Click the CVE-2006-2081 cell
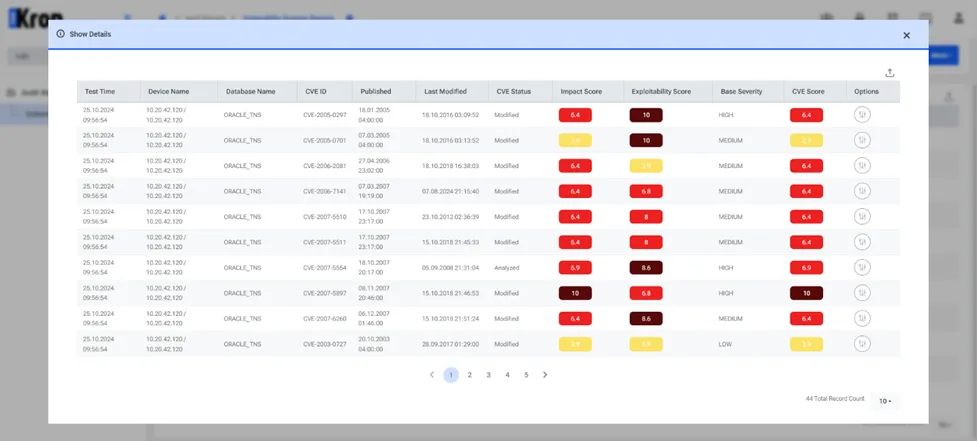Screen dimensions: 977x441 (x=325, y=166)
